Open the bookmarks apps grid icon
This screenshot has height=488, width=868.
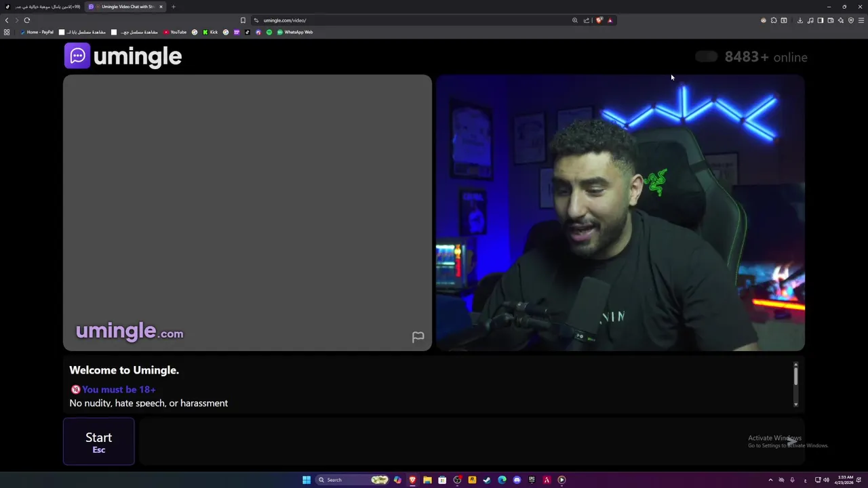[7, 32]
